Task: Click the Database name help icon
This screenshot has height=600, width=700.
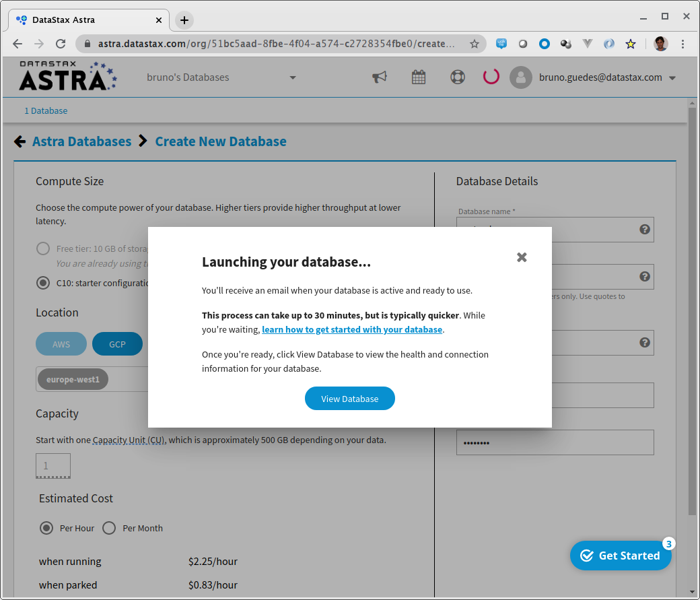Action: click(x=644, y=229)
